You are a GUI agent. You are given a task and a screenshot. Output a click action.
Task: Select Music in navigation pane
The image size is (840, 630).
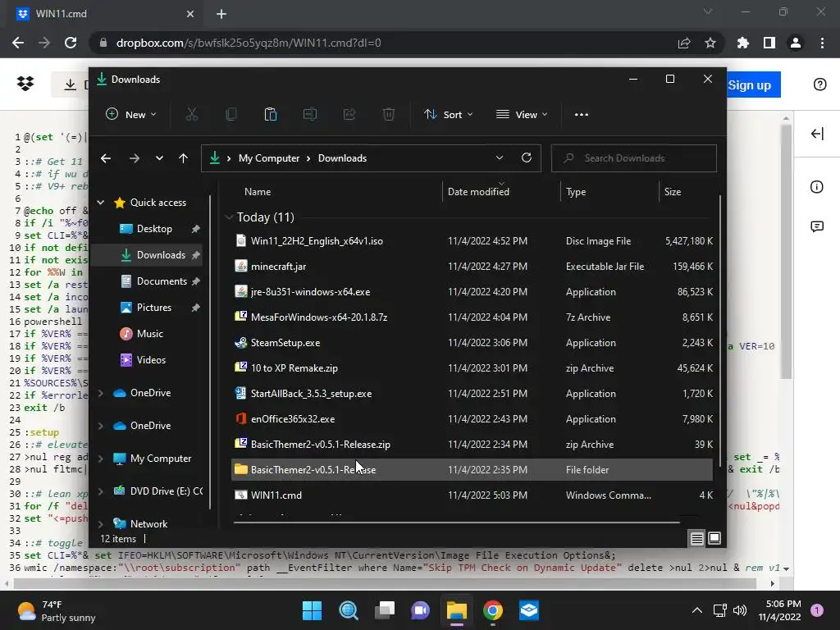tap(149, 334)
